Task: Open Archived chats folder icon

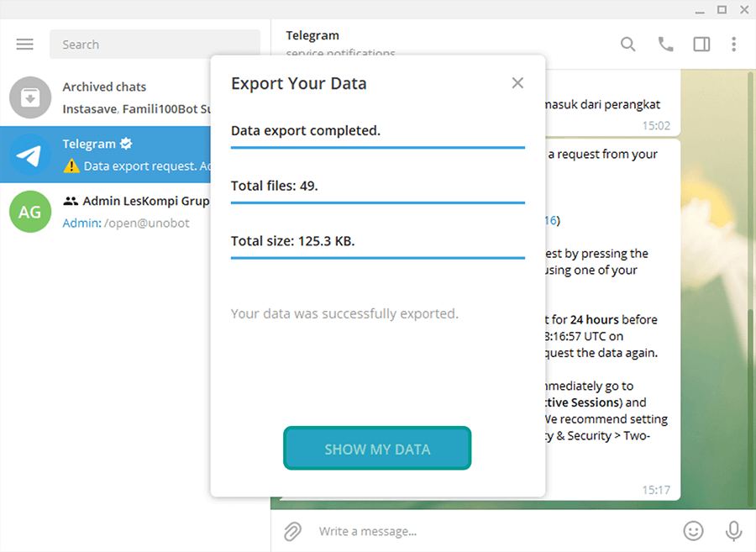Action: (30, 97)
